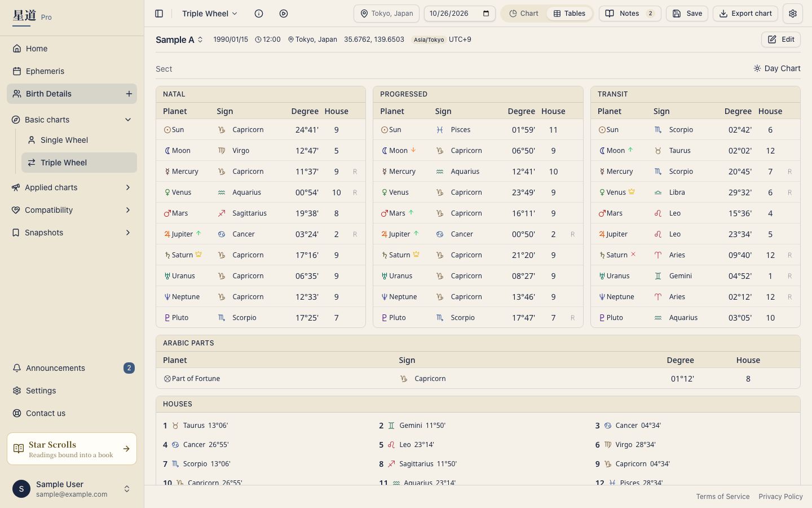This screenshot has width=812, height=508.
Task: Open Privacy Policy link
Action: 780,497
